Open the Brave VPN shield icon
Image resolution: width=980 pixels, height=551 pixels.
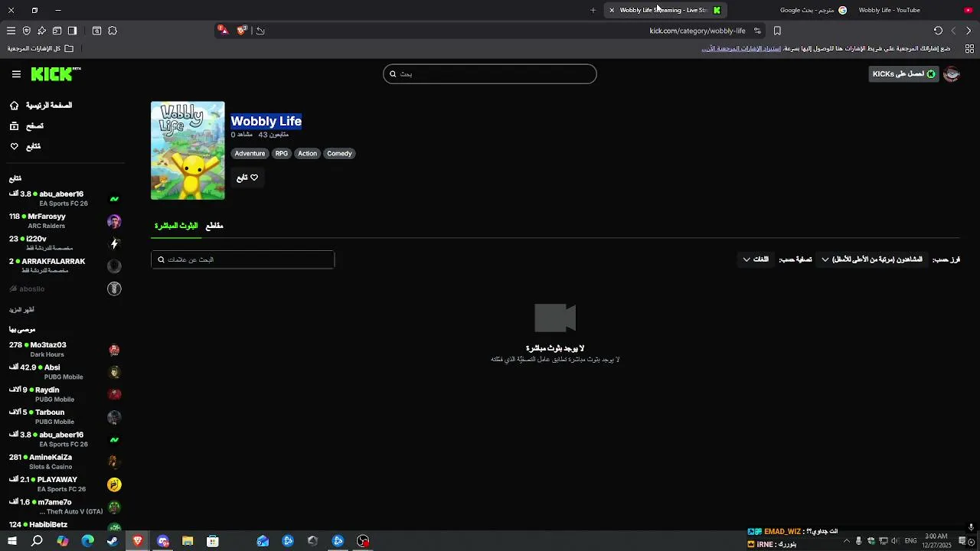point(26,31)
